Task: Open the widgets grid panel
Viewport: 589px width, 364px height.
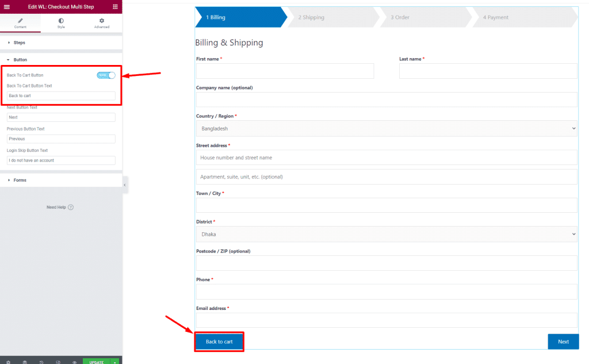Action: tap(115, 7)
